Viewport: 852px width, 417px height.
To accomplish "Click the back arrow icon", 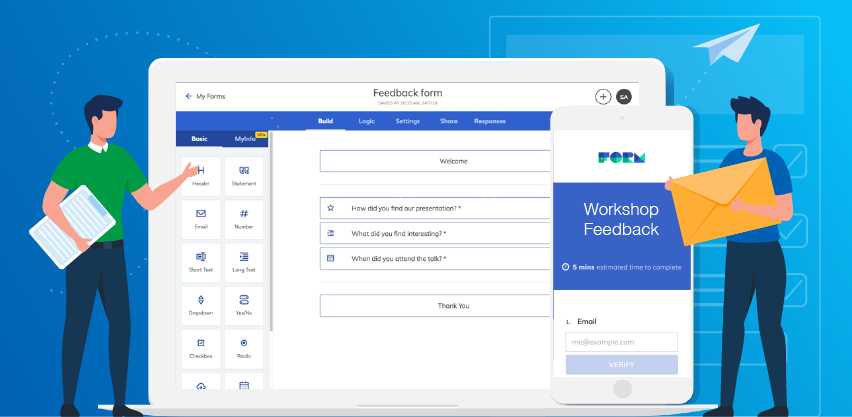I will pos(189,96).
